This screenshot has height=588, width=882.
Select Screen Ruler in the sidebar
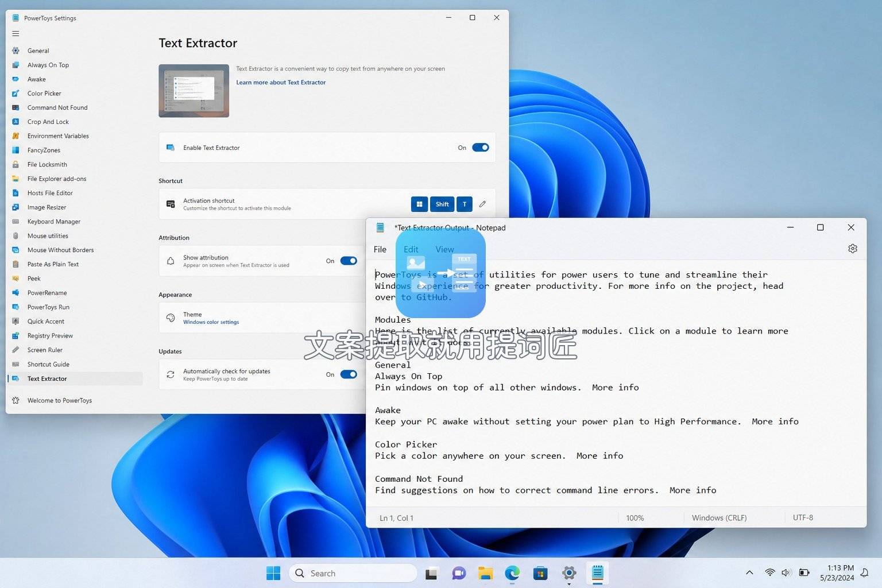click(x=45, y=350)
